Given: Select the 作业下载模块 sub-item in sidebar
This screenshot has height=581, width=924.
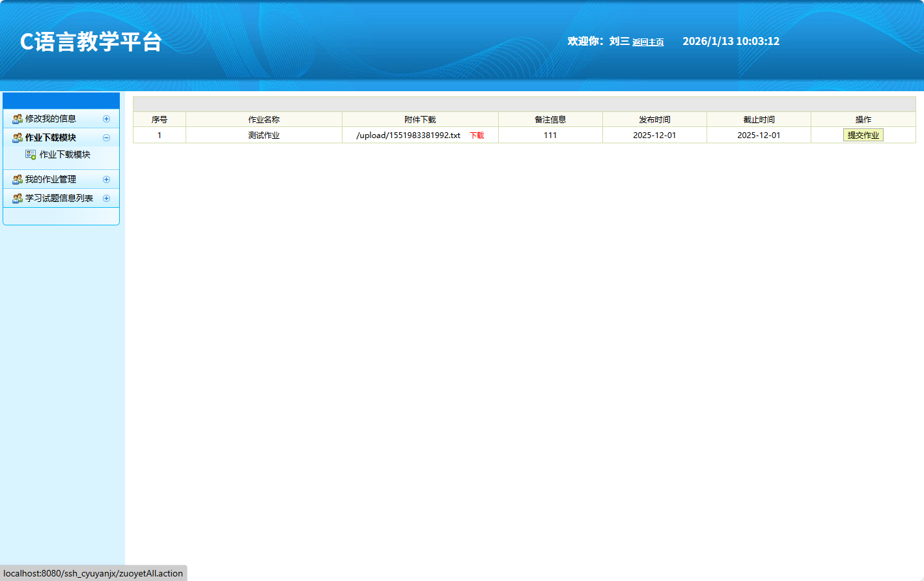Looking at the screenshot, I should point(65,154).
